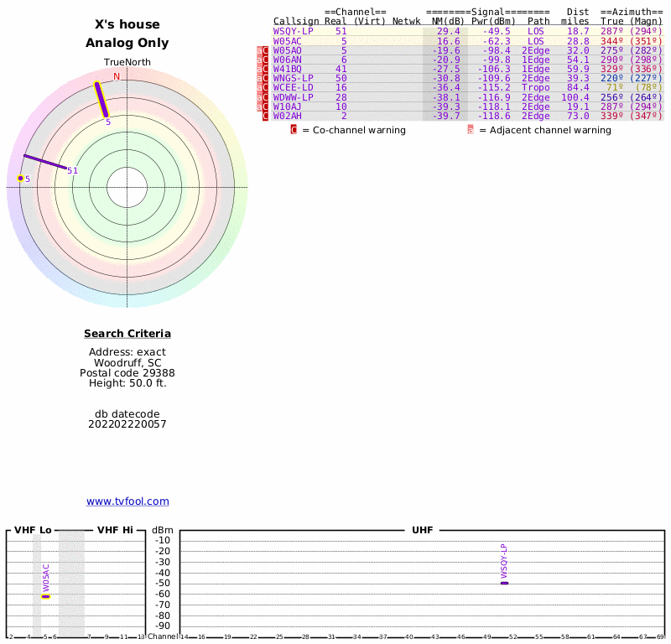Screen dimensions: 671x644
Task: Click the co-channel warning icon beside W02AH
Action: point(266,116)
